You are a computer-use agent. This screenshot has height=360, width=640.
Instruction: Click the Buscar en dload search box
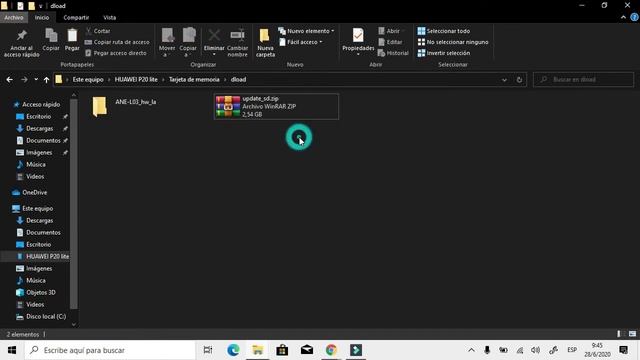click(583, 80)
